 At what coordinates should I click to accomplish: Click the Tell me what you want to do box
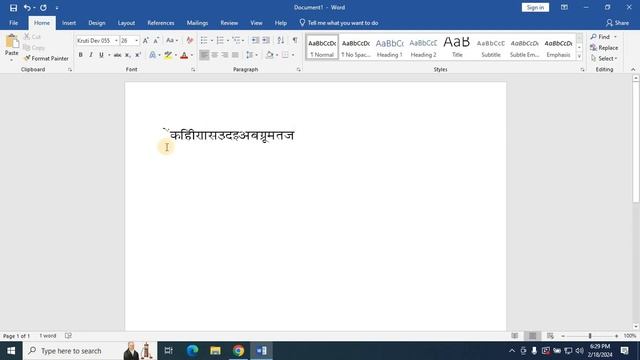(339, 23)
